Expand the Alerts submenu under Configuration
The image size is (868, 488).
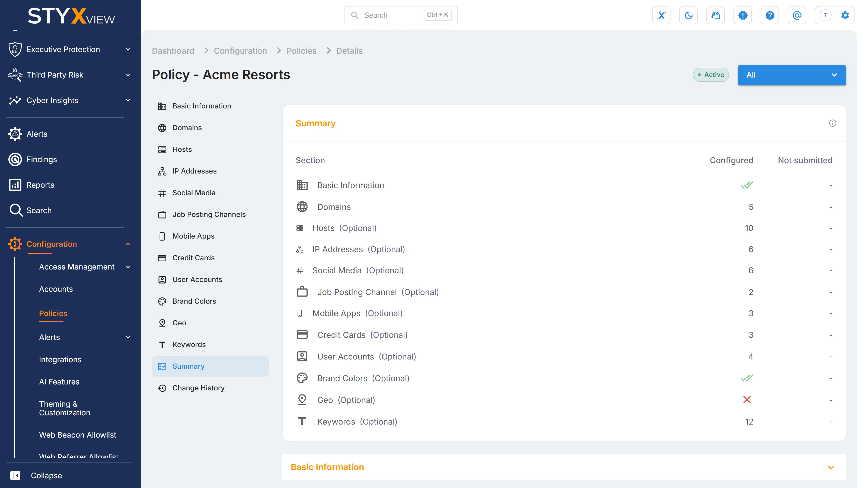[128, 338]
